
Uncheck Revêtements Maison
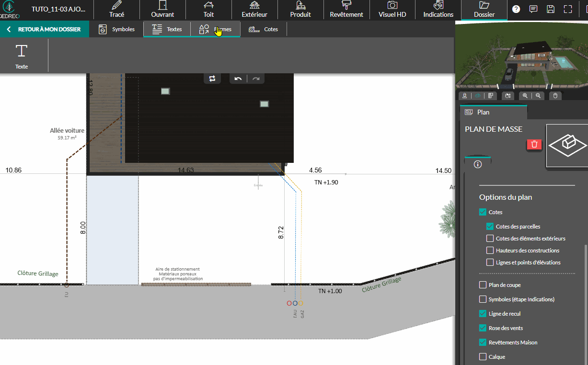pos(483,342)
